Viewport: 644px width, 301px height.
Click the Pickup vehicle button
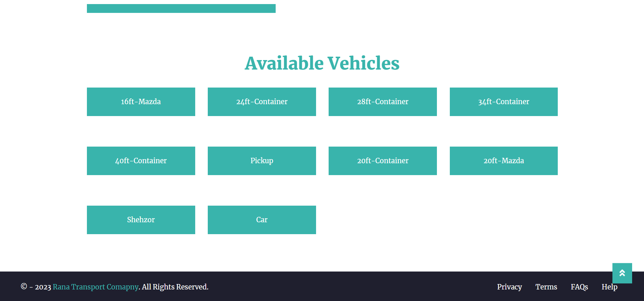pyautogui.click(x=262, y=161)
